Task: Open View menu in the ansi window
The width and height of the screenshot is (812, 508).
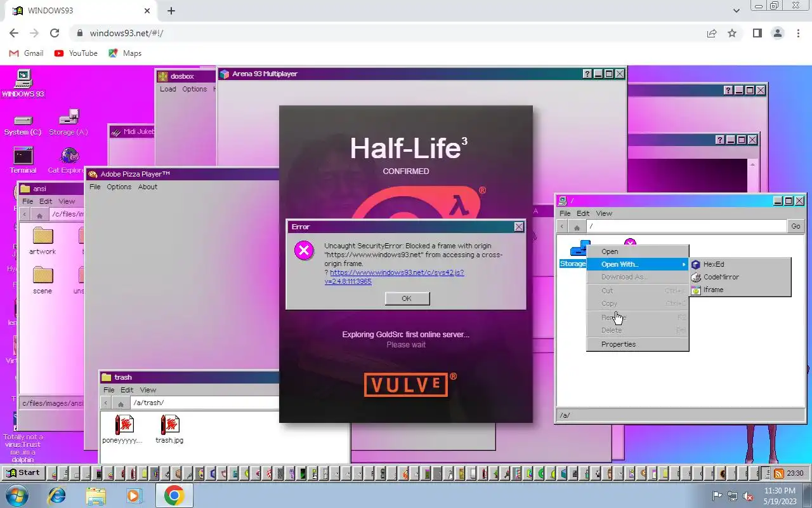Action: click(x=67, y=201)
